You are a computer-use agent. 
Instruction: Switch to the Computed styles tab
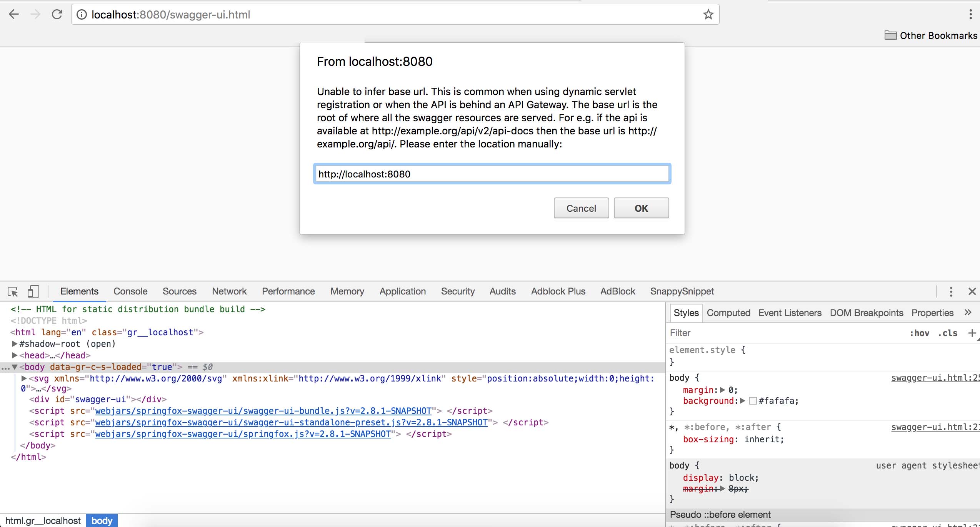[728, 313]
